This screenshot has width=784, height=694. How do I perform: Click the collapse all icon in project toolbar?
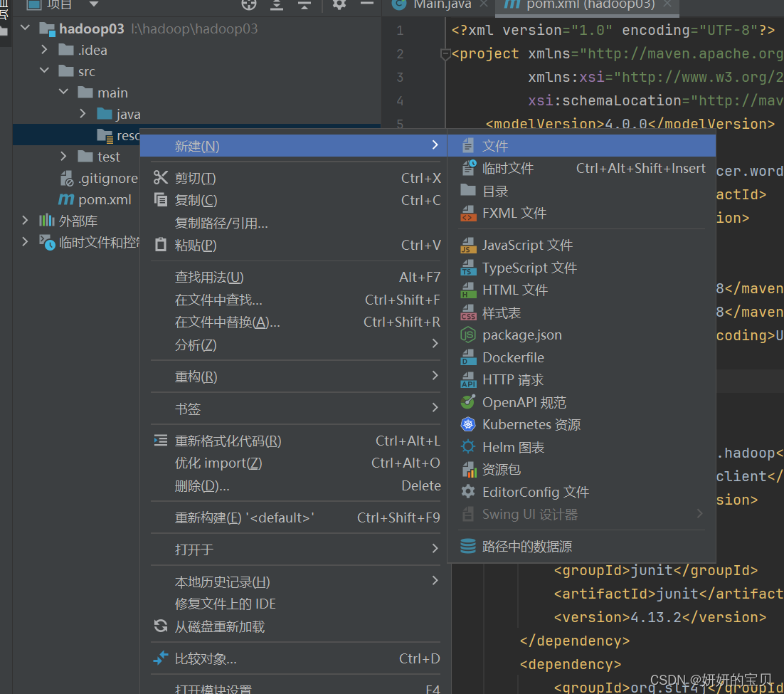tap(304, 4)
